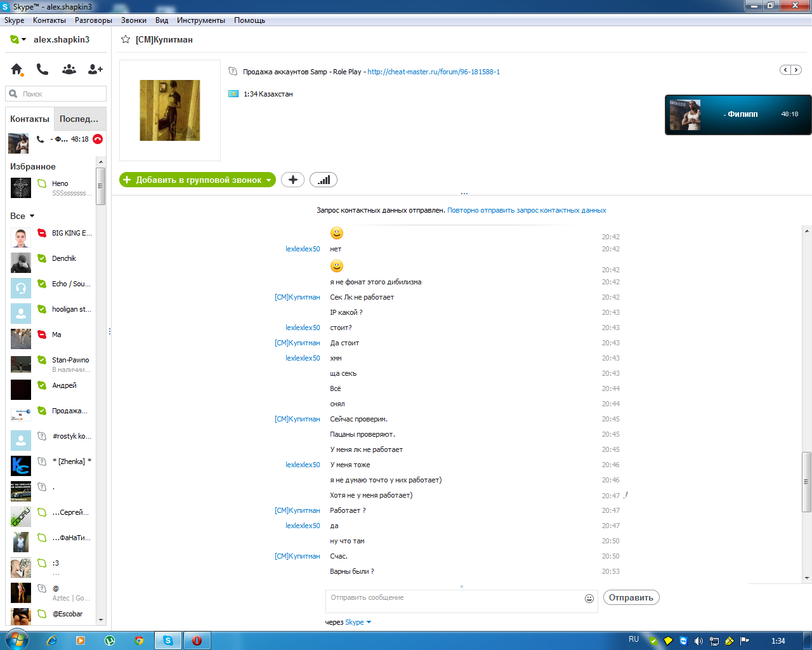Click lexlexlex50 sender name beside 'нет'
812x650 pixels.
(x=303, y=249)
